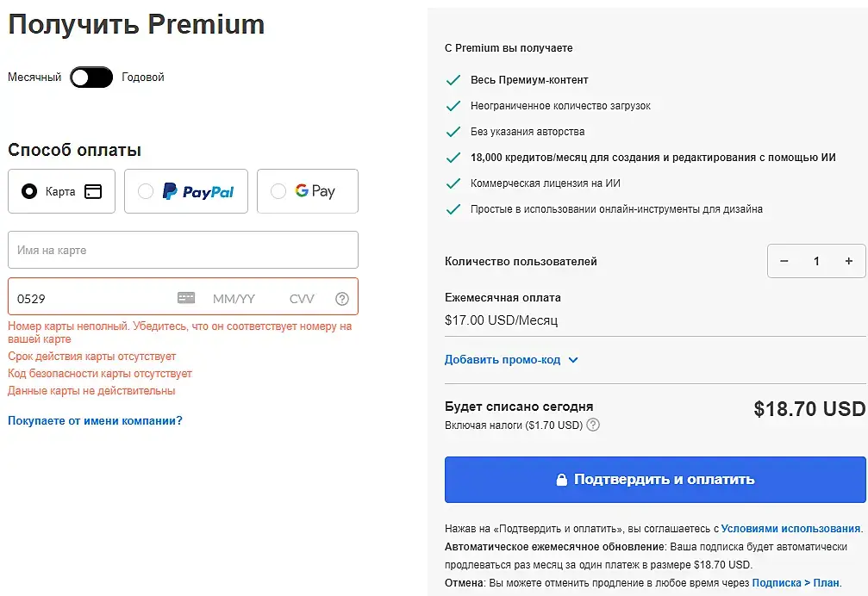Select the Карта radio button
This screenshot has width=868, height=596.
tap(29, 191)
